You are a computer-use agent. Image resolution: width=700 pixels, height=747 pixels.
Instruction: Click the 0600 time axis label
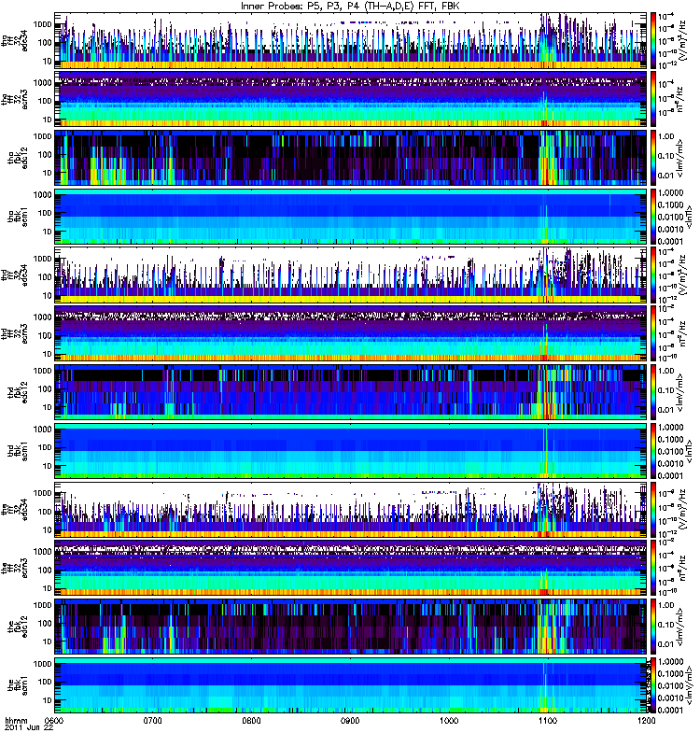coord(55,720)
